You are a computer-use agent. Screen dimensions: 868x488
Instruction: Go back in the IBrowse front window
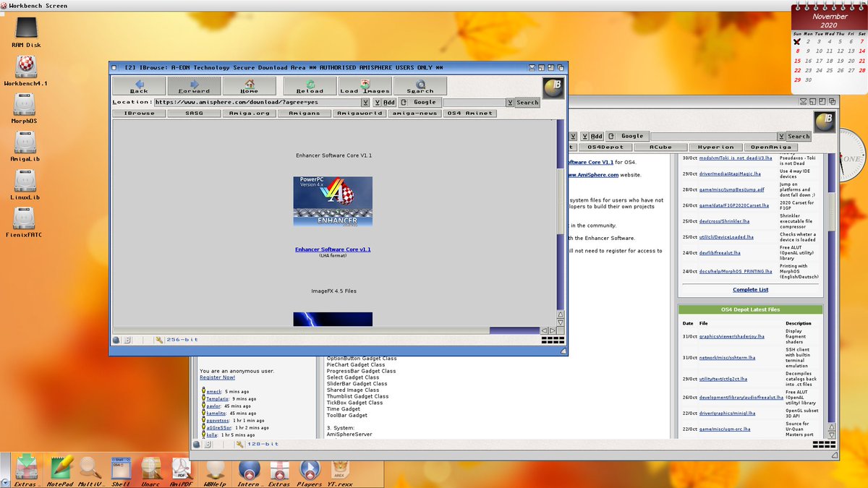(x=139, y=87)
